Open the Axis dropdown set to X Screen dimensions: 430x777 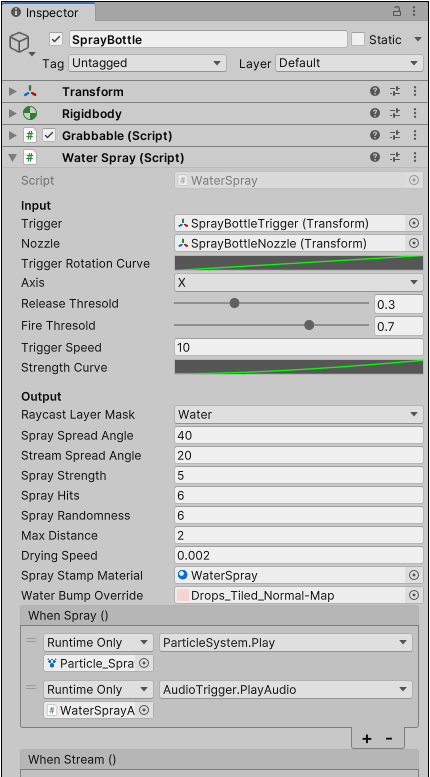coord(299,282)
